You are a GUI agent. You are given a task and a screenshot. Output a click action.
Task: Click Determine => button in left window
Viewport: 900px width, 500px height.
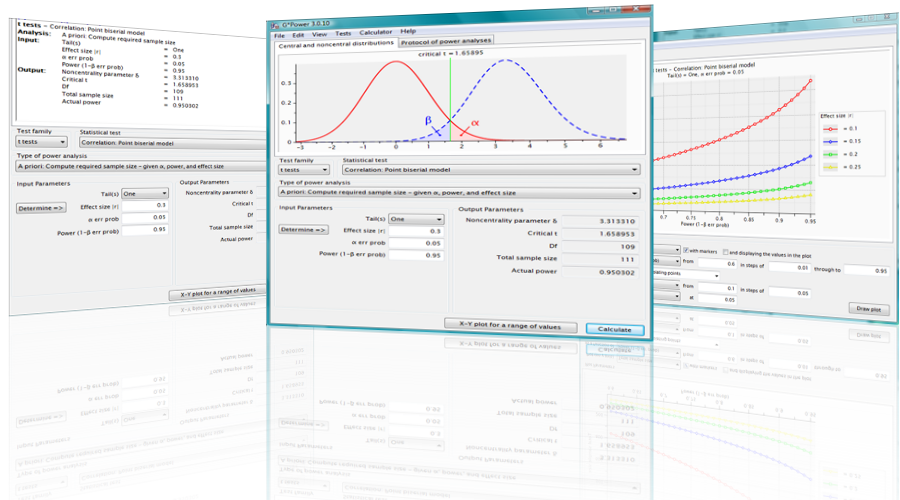[x=41, y=208]
